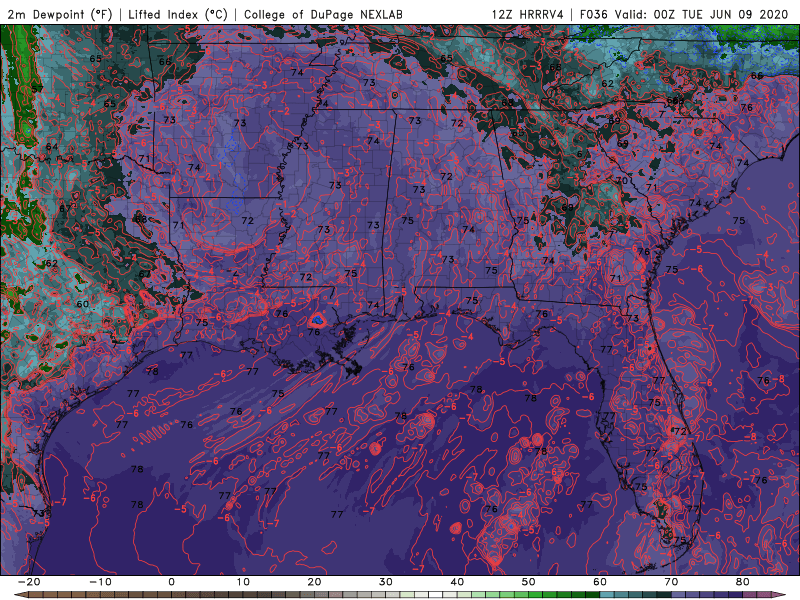Image resolution: width=800 pixels, height=600 pixels.
Task: Click the "60" label on the color scale
Action: pos(600,582)
